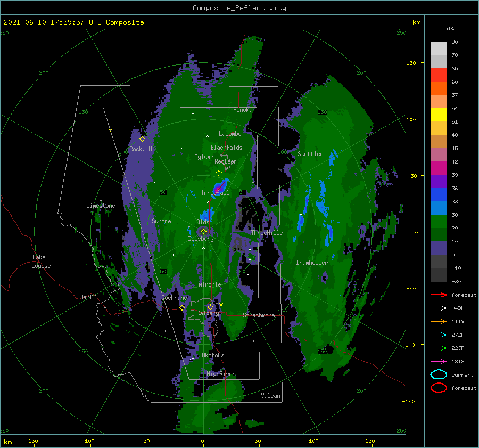The image size is (479, 448).
Task: Click the Sundre label
Action: [161, 221]
